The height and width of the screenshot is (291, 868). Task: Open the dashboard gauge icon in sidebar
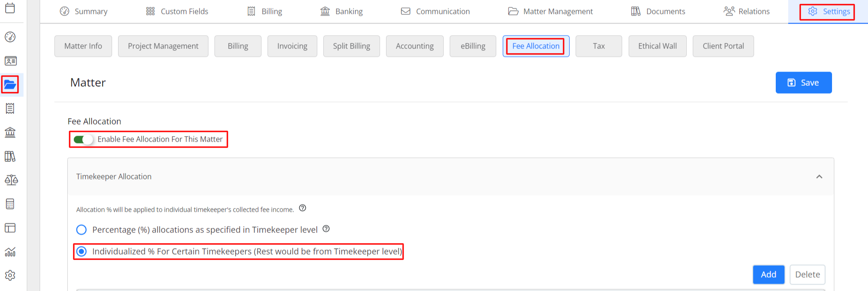click(x=10, y=37)
